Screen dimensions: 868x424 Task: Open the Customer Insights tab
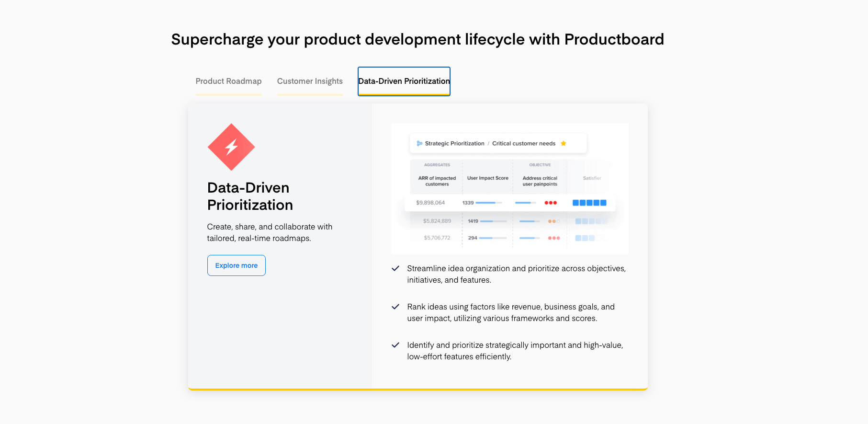pos(310,81)
